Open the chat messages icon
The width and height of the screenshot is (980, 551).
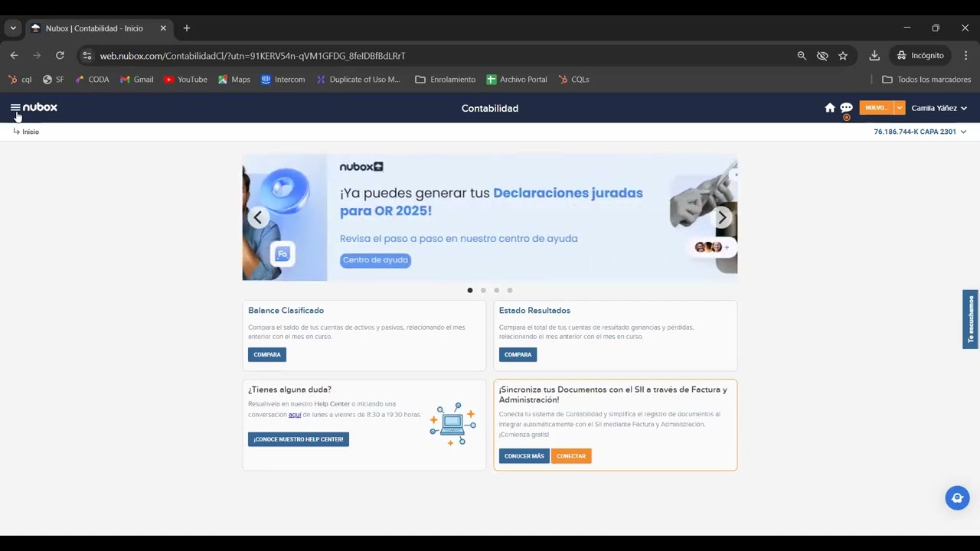[846, 108]
